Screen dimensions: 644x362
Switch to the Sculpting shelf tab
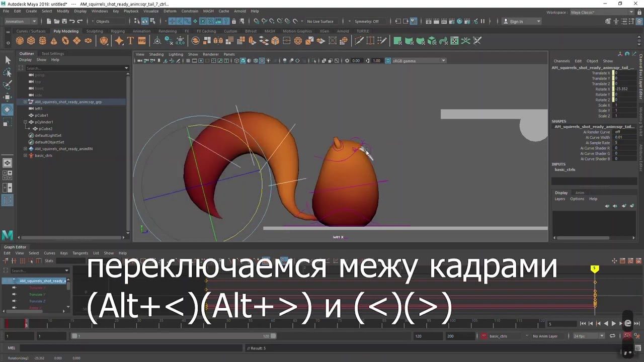click(95, 31)
